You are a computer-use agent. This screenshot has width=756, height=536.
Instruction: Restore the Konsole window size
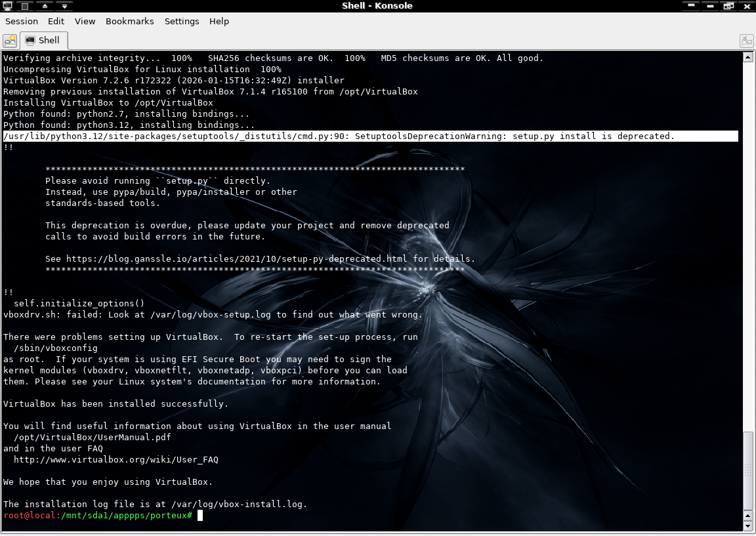click(x=728, y=6)
